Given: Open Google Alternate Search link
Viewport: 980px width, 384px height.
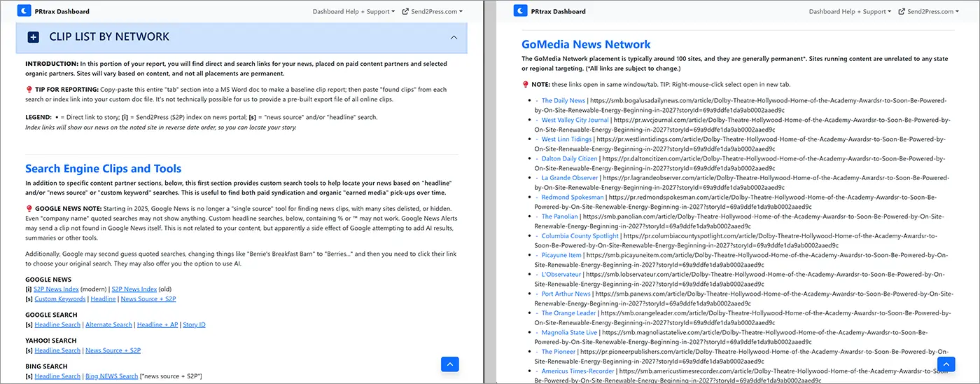Looking at the screenshot, I should (x=108, y=324).
